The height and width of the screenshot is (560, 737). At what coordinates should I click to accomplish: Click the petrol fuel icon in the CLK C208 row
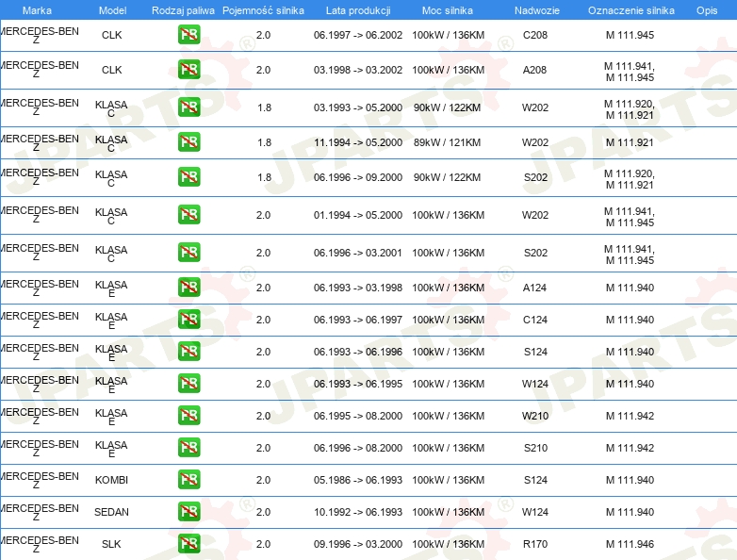coord(188,35)
